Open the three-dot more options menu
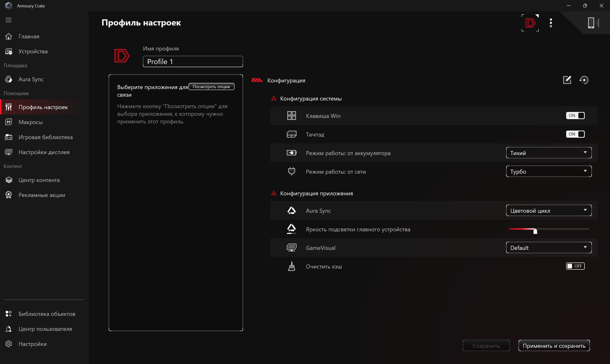The height and width of the screenshot is (364, 610). coord(551,23)
